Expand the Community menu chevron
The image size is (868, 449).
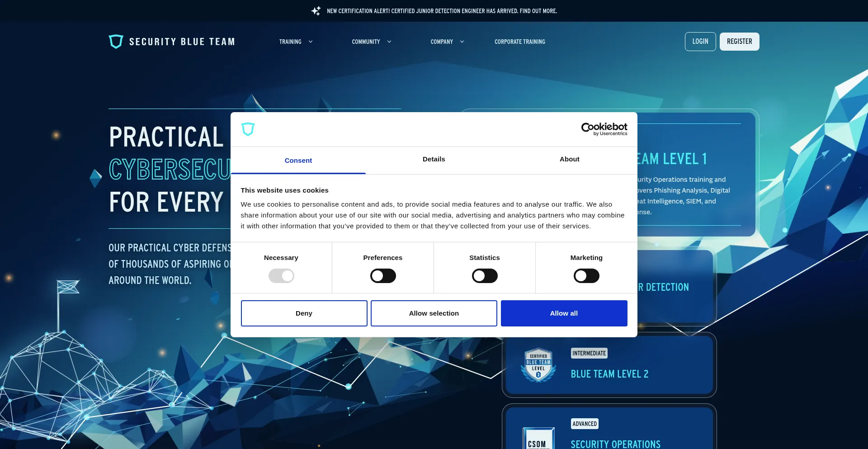pos(389,42)
